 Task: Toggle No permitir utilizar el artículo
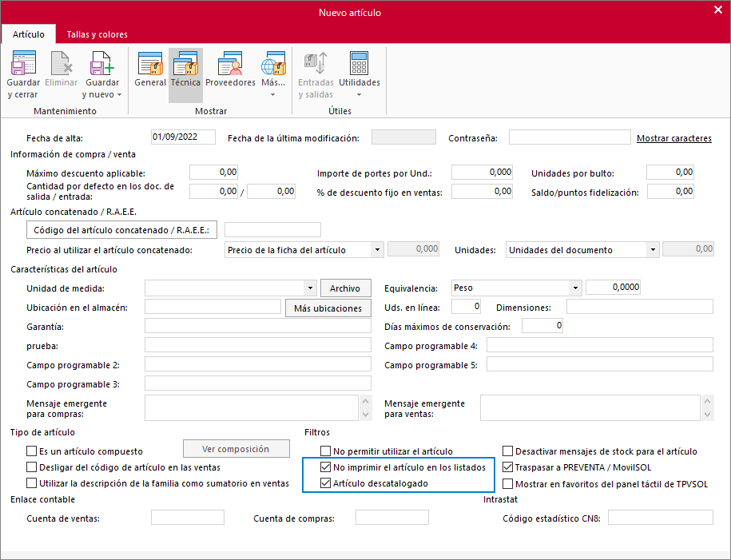tap(325, 451)
